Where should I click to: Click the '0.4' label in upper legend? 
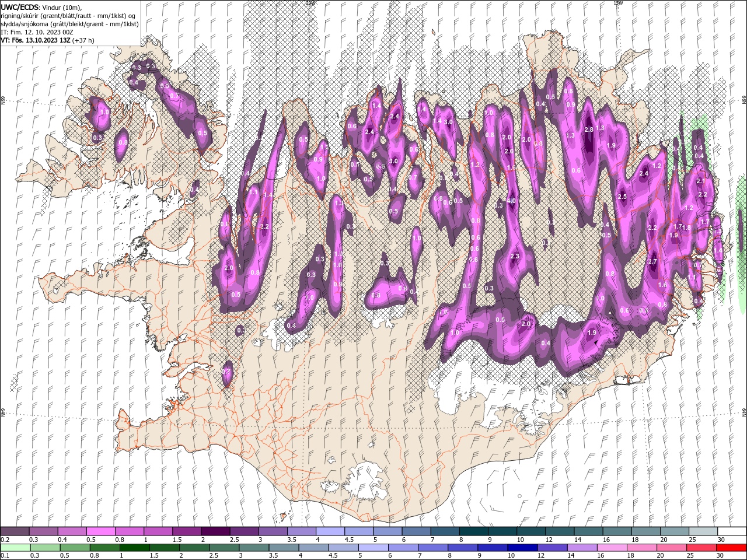[62, 540]
